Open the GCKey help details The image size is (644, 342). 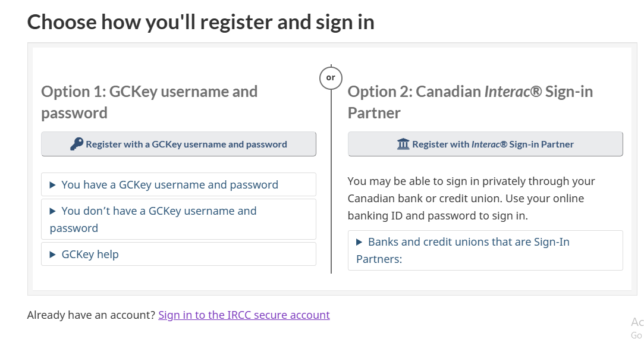[90, 255]
